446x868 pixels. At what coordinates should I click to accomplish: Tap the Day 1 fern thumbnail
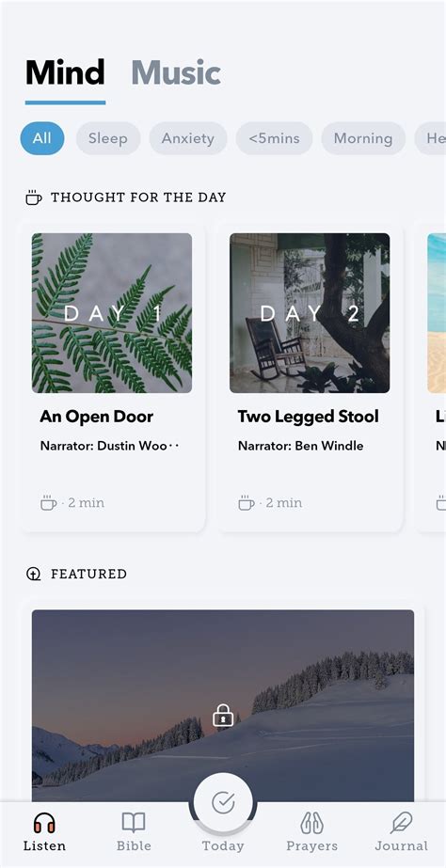112,313
